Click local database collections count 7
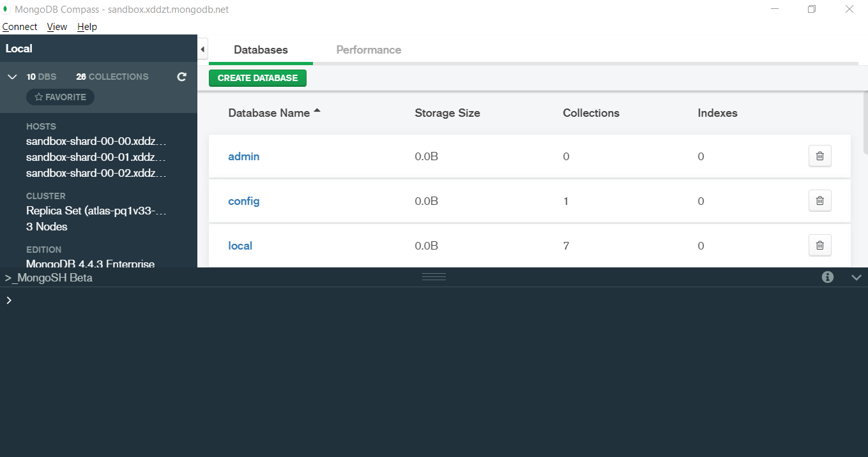 (566, 246)
